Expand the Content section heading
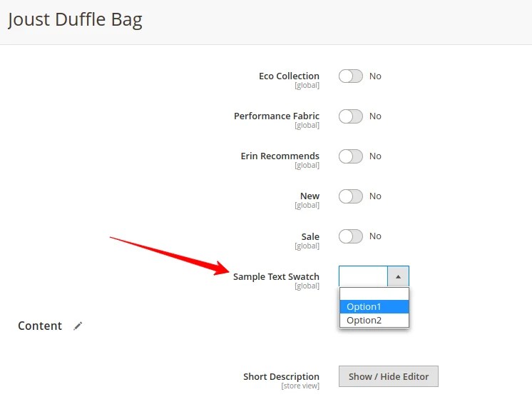The height and width of the screenshot is (397, 532). click(40, 326)
